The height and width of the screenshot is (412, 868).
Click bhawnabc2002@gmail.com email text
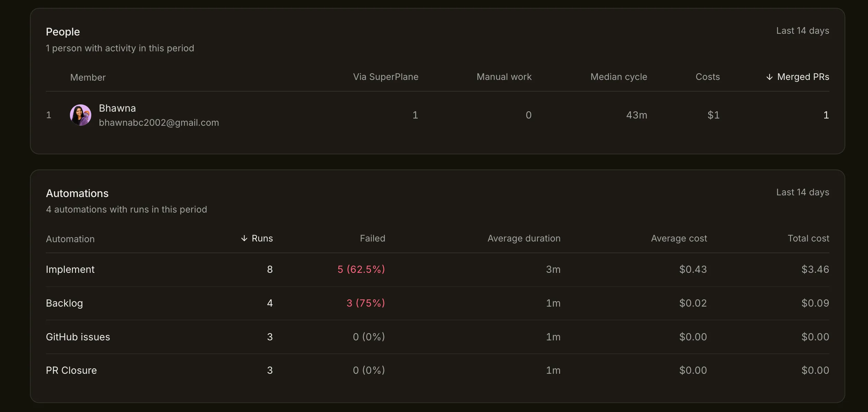(x=159, y=123)
